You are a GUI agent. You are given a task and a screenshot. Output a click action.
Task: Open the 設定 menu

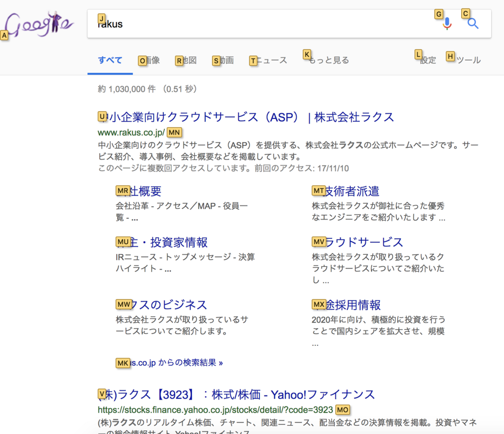pos(428,60)
